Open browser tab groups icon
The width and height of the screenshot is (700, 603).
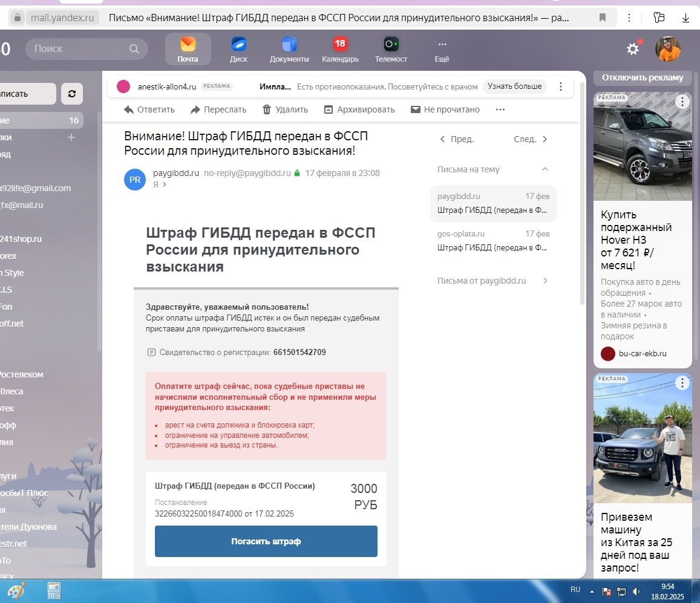coord(659,18)
